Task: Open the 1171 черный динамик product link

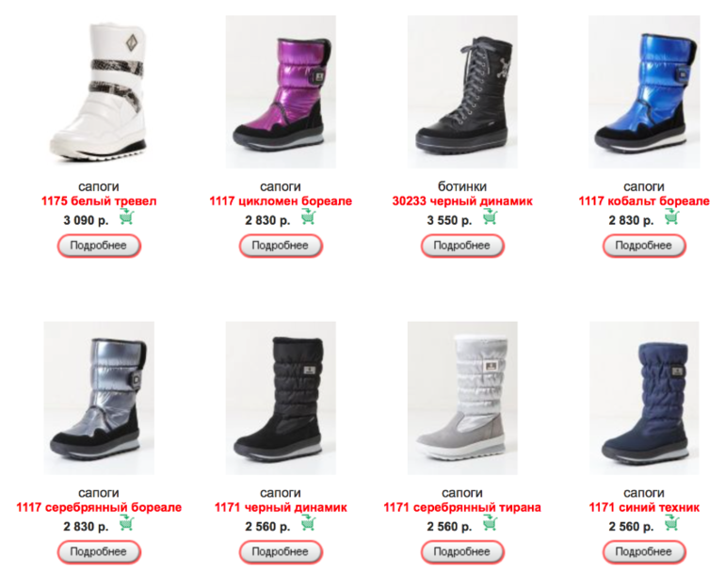Action: 281,507
